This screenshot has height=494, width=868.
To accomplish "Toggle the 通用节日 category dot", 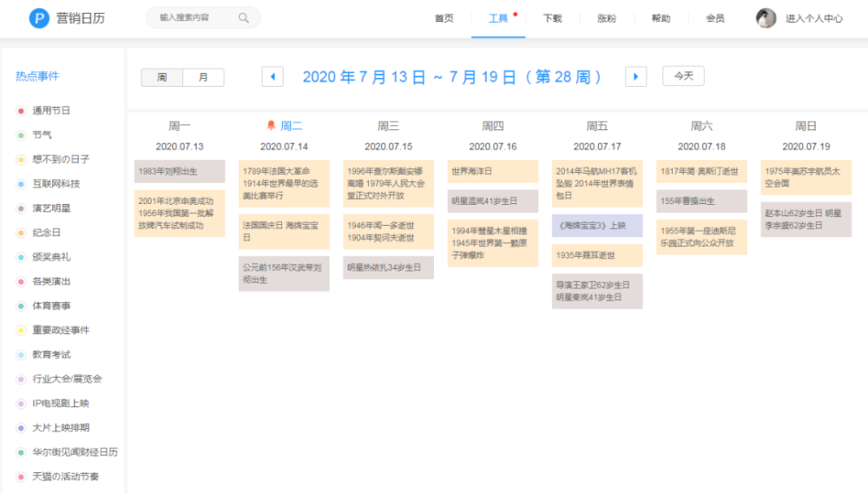I will click(x=22, y=111).
